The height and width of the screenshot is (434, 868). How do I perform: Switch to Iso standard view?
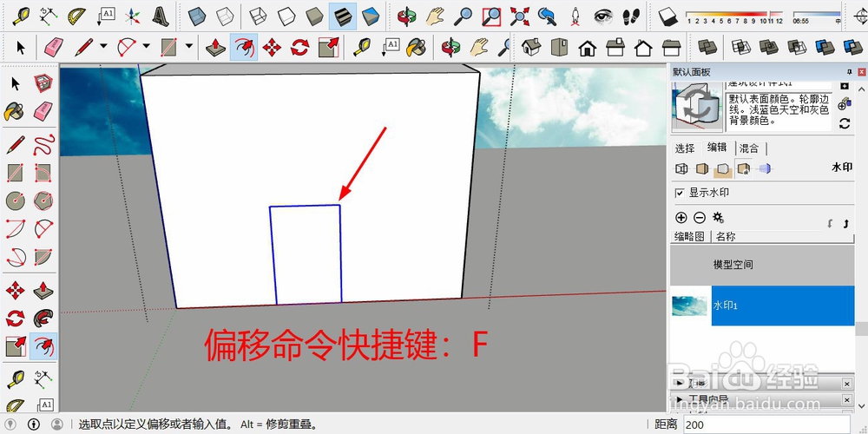(x=531, y=47)
